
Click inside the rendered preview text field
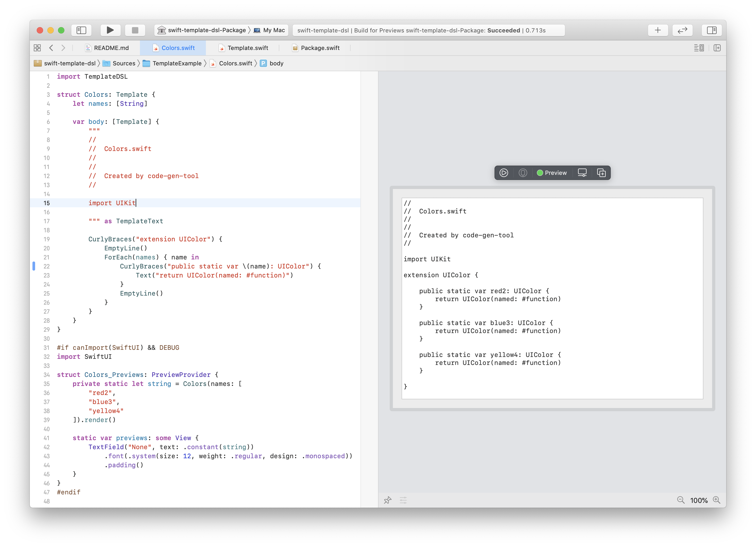coord(552,298)
